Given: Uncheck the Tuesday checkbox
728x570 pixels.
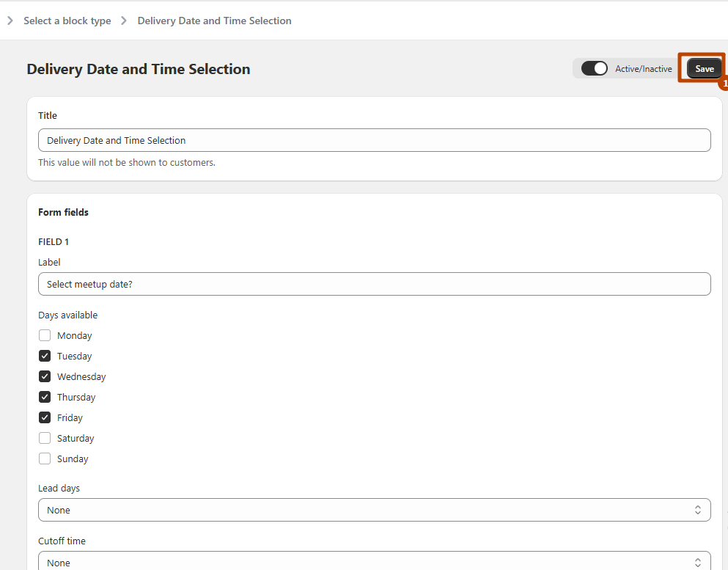Looking at the screenshot, I should pyautogui.click(x=45, y=356).
